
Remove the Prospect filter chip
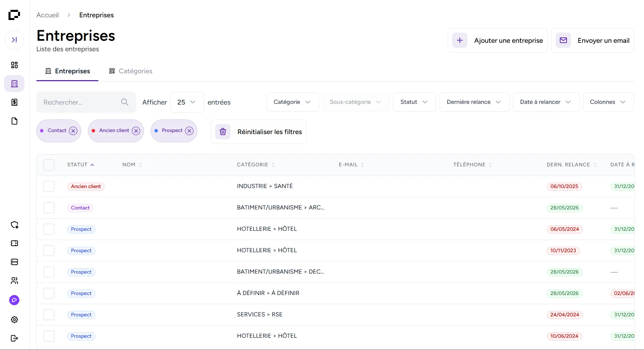[189, 131]
